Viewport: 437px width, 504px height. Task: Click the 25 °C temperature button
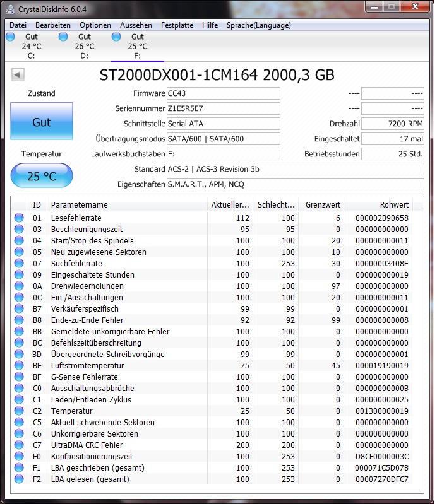[42, 176]
